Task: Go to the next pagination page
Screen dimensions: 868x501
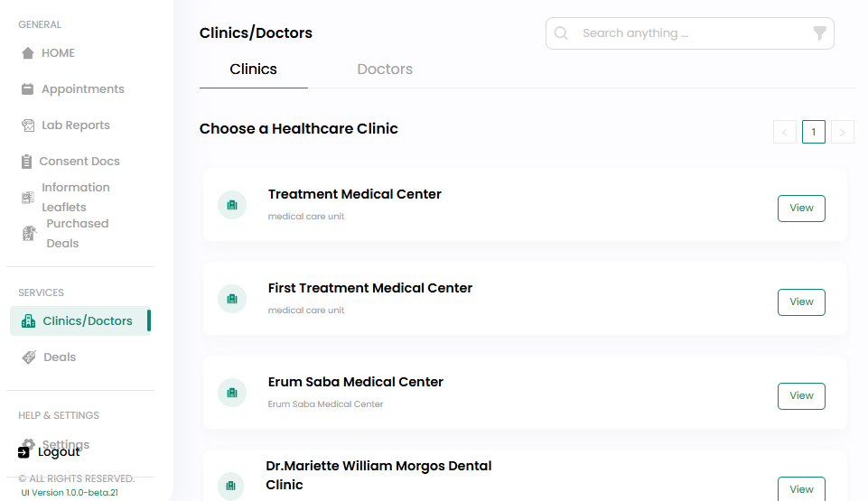Action: 843,132
